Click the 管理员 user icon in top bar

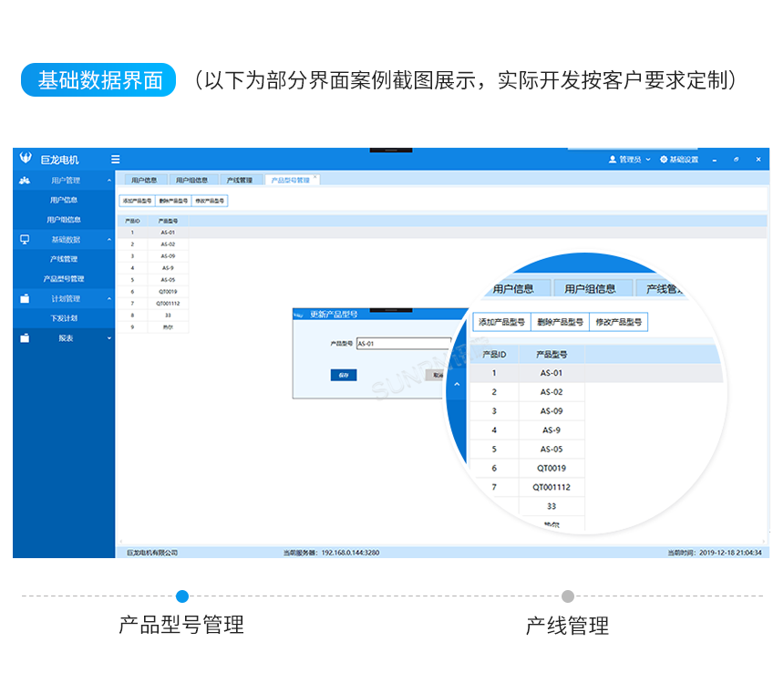(613, 159)
